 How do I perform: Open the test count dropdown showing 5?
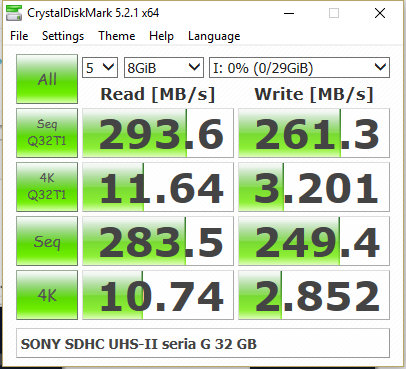coord(100,68)
